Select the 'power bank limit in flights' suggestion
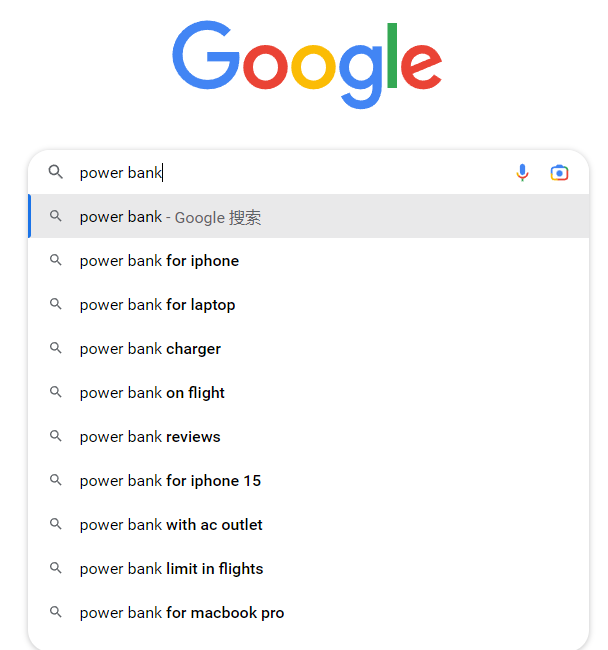The height and width of the screenshot is (650, 608). (308, 568)
